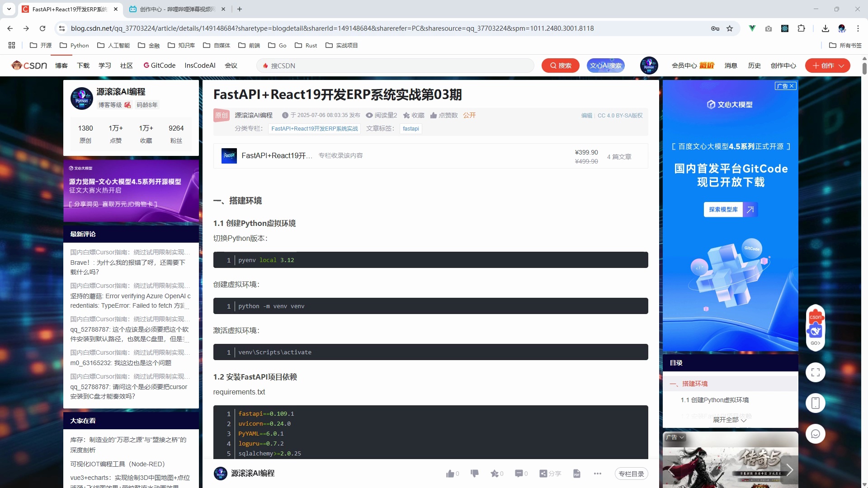Viewport: 868px width, 488px height.
Task: Export the article with the PDF icon
Action: [576, 474]
